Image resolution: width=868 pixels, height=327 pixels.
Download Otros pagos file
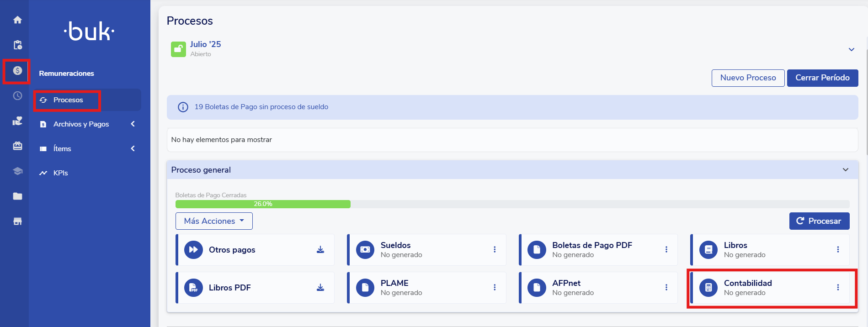click(x=320, y=250)
